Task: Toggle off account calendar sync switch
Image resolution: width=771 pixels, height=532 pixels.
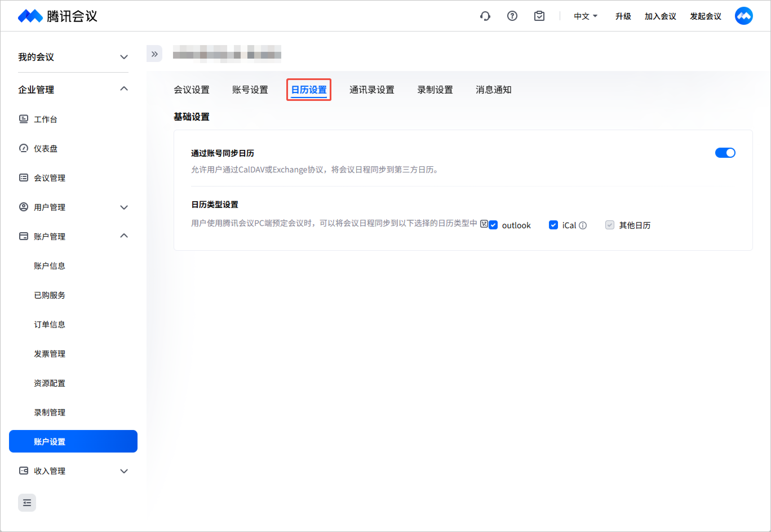Action: (725, 153)
